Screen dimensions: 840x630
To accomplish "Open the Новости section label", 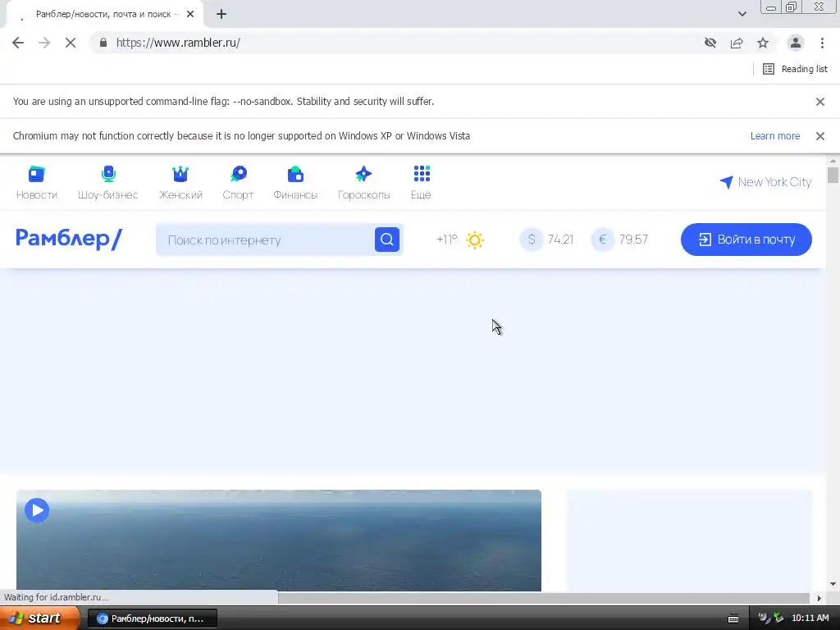I will click(36, 195).
